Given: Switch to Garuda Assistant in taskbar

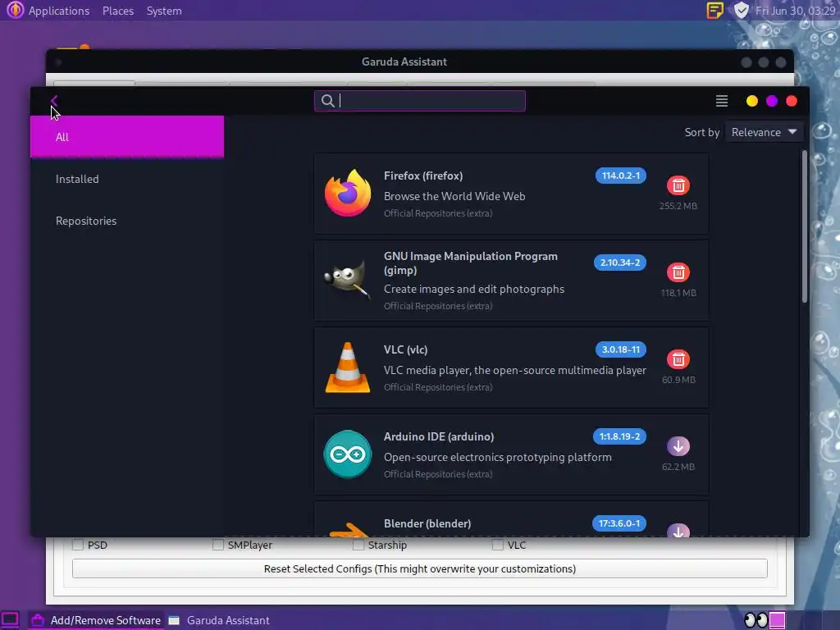Looking at the screenshot, I should coord(220,620).
